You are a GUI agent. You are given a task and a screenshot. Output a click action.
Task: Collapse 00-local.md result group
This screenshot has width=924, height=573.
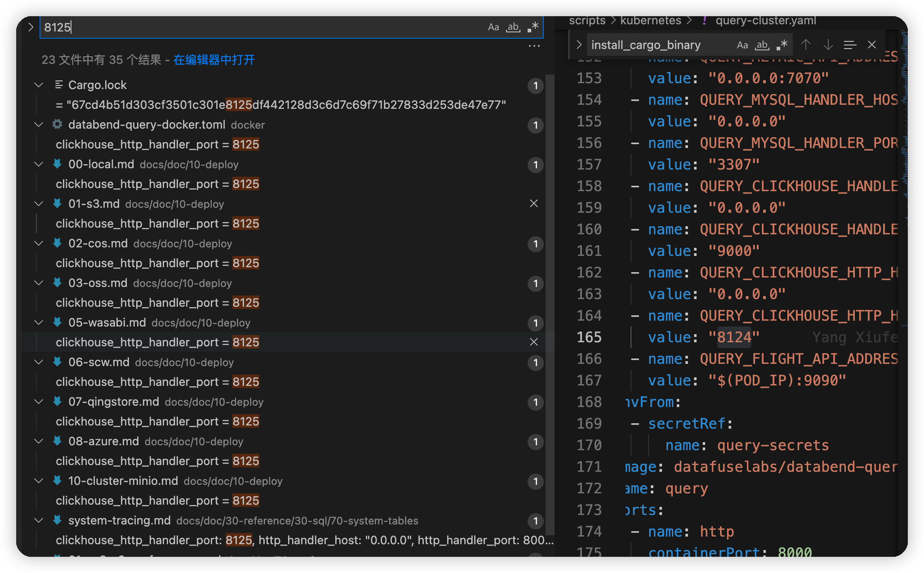pyautogui.click(x=39, y=164)
